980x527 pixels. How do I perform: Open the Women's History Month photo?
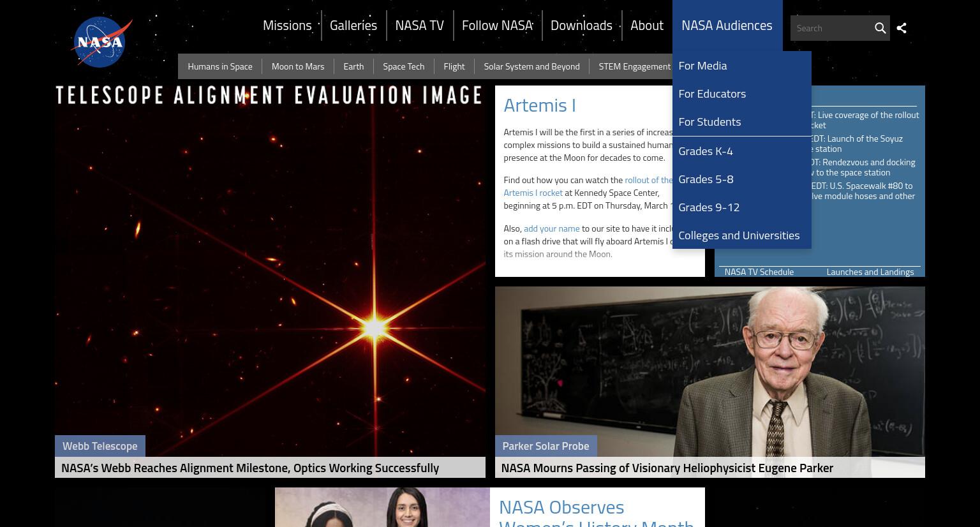pyautogui.click(x=382, y=507)
